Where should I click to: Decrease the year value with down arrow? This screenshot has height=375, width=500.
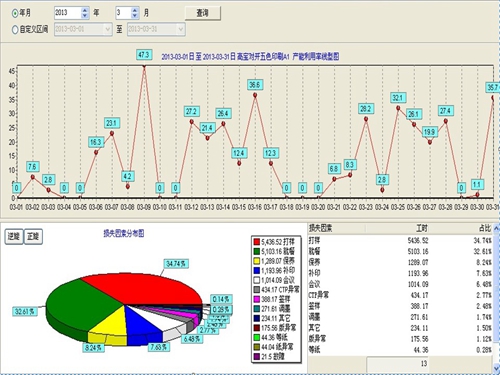(85, 16)
